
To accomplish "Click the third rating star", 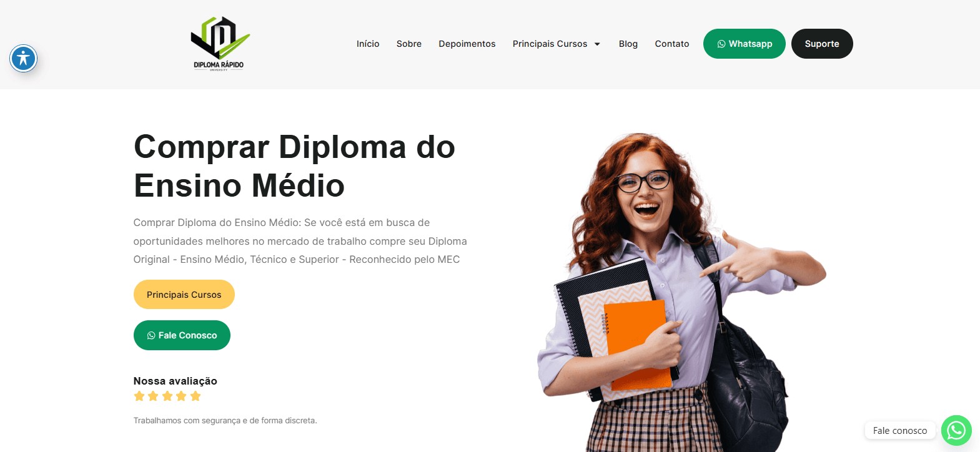I will coord(167,396).
